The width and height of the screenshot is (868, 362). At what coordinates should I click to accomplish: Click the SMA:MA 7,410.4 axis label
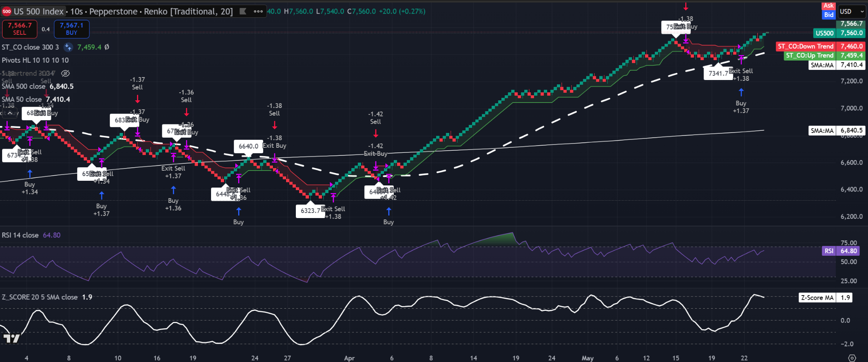pos(837,65)
